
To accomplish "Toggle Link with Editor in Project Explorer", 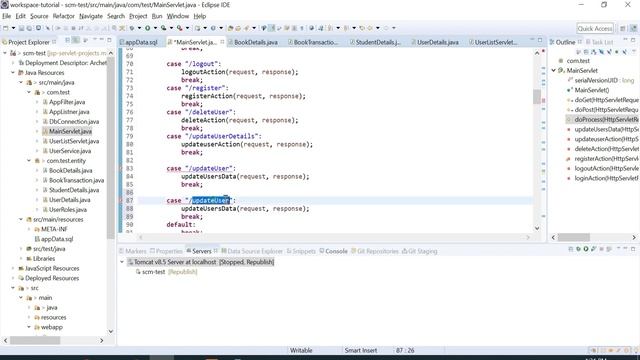I will tap(76, 40).
